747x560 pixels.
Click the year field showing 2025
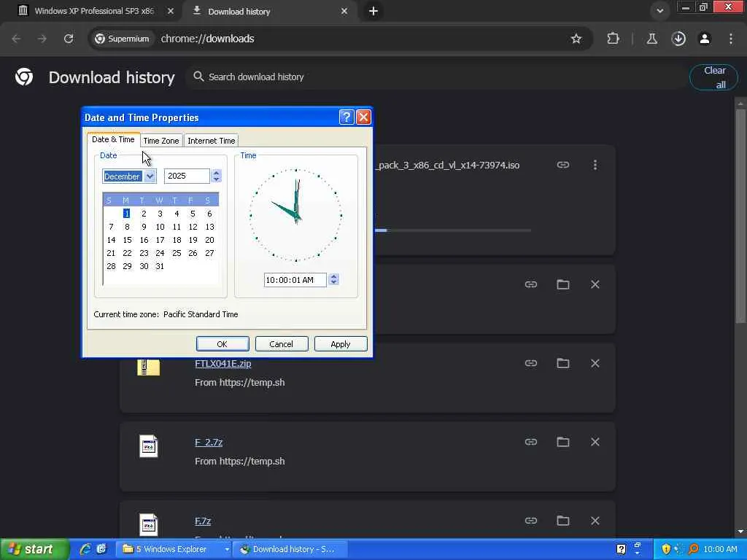[187, 176]
